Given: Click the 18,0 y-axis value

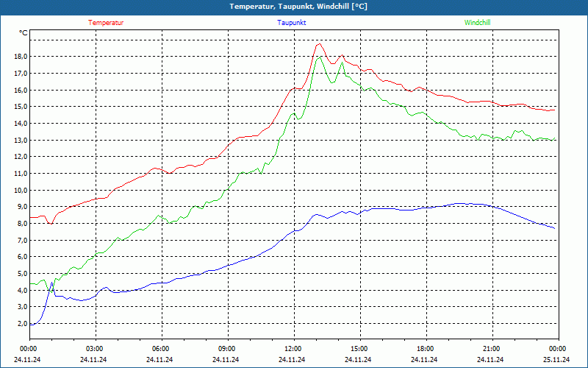Looking at the screenshot, I should tap(21, 57).
